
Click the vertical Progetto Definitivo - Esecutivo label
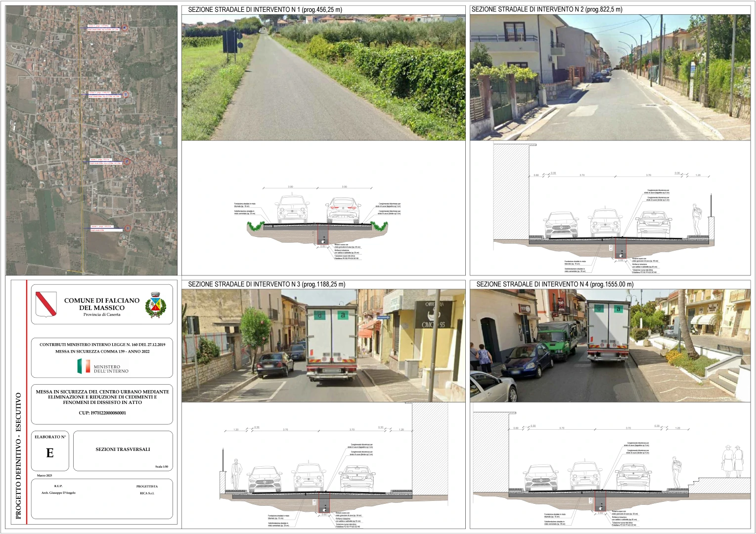(18, 455)
